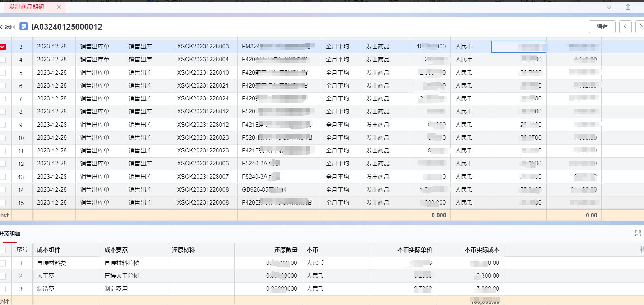This screenshot has width=644, height=305.
Task: Click the 本币实际成本 column header
Action: [482, 250]
